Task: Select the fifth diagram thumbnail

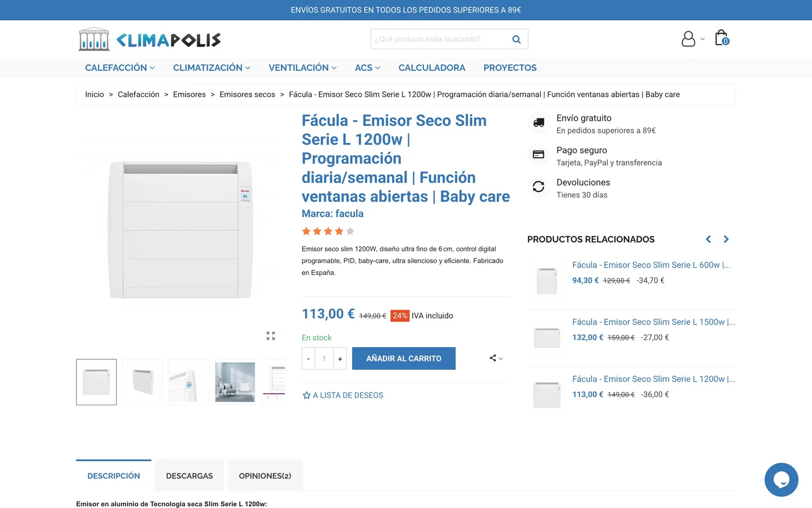Action: click(x=274, y=382)
